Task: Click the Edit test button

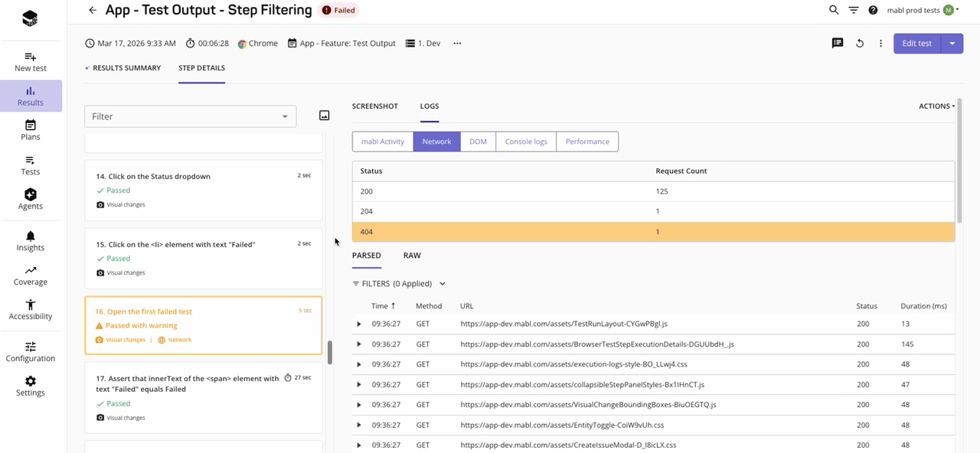Action: pyautogui.click(x=916, y=44)
